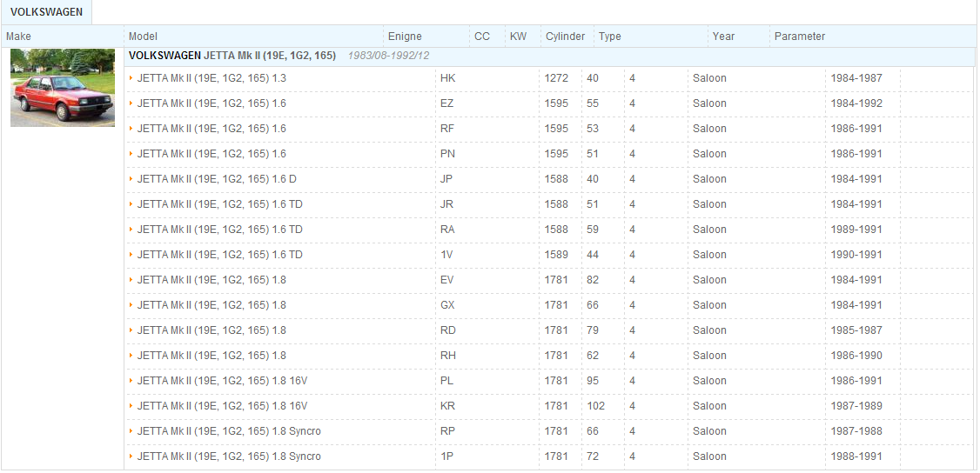Click the 1984-1987 year range

[856, 78]
